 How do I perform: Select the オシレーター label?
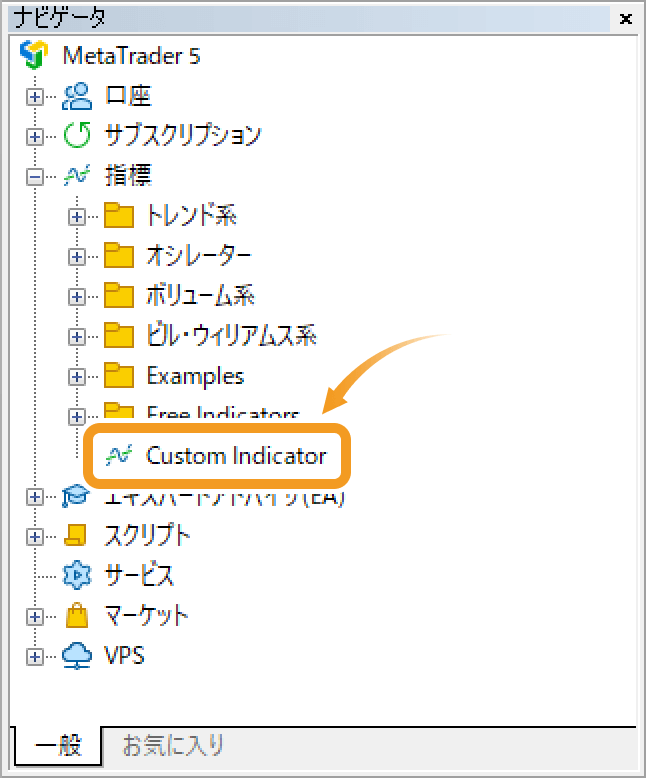pos(199,256)
